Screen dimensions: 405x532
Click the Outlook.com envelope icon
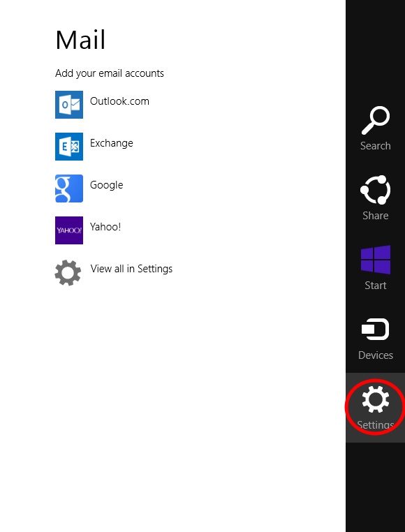tap(69, 105)
